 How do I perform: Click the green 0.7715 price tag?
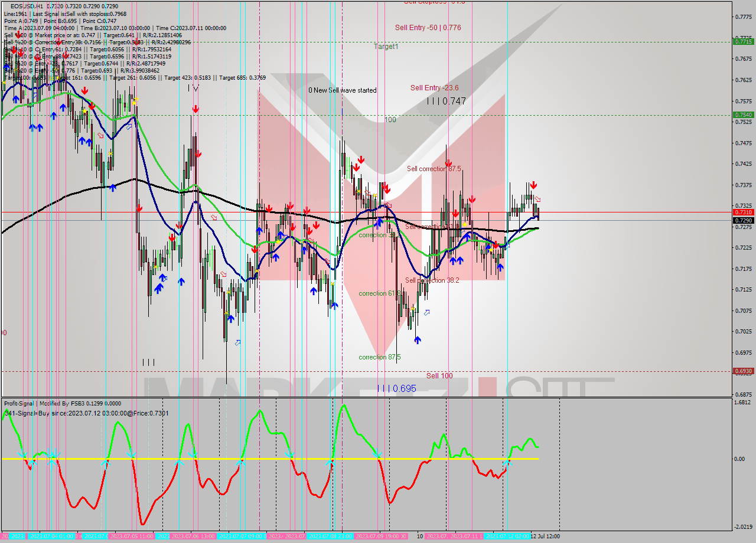[743, 41]
